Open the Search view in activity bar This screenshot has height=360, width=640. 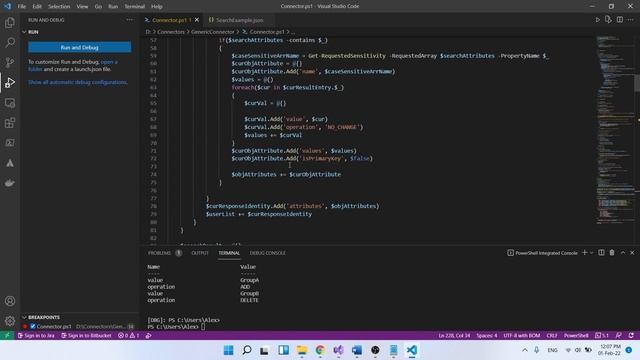pos(10,42)
